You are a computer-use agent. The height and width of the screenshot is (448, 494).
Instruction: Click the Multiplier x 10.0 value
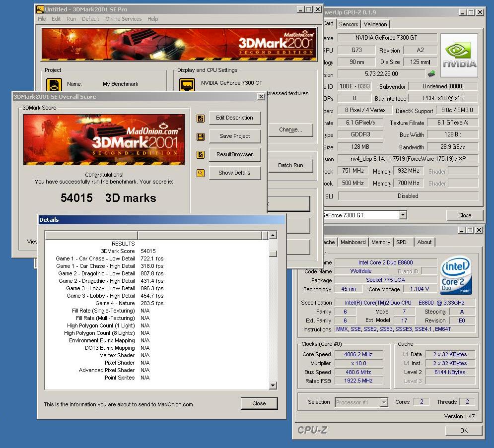pyautogui.click(x=358, y=363)
